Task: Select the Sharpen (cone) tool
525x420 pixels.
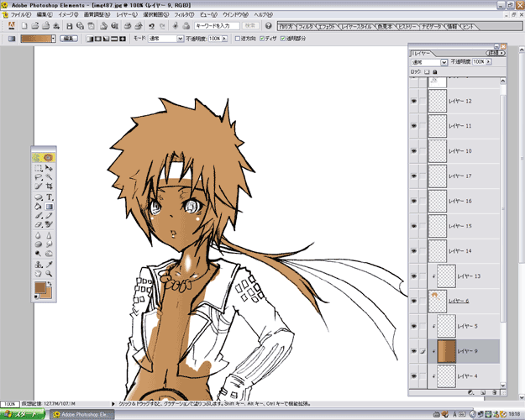Action: pos(50,235)
